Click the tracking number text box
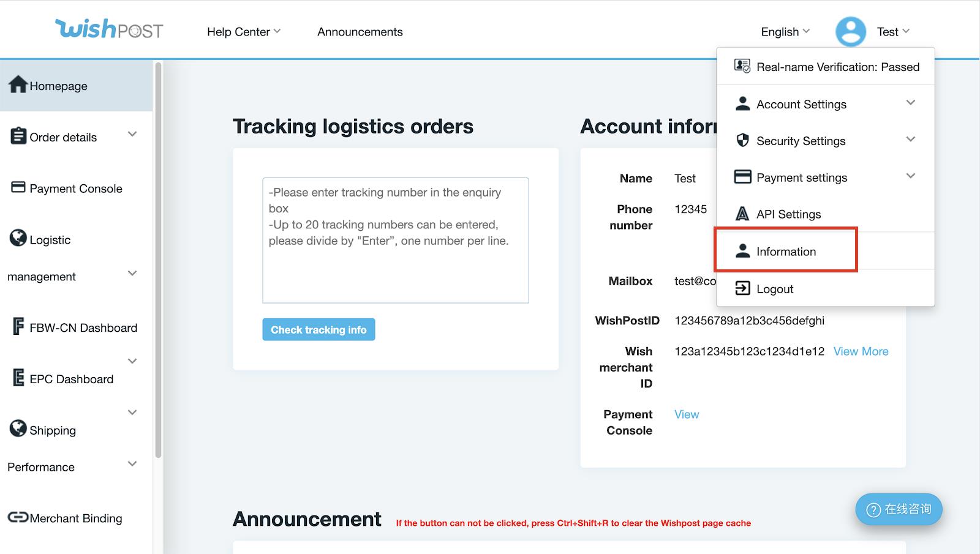Image resolution: width=980 pixels, height=554 pixels. click(x=395, y=240)
